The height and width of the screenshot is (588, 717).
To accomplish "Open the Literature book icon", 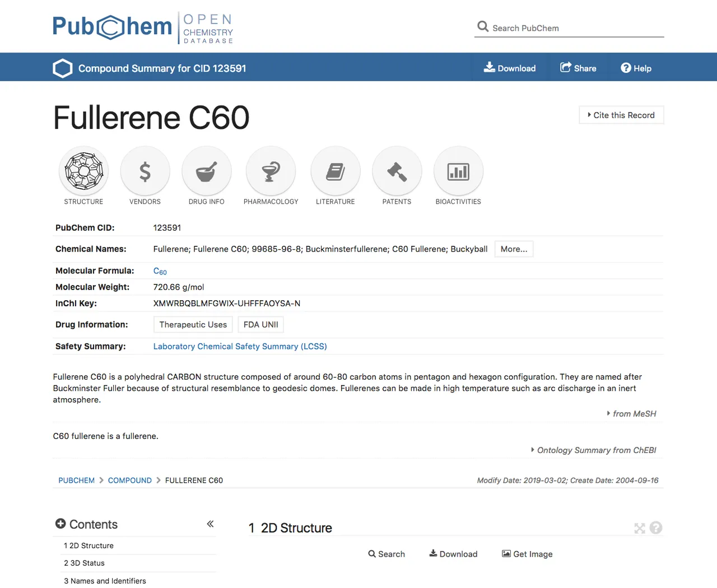I will (x=336, y=171).
